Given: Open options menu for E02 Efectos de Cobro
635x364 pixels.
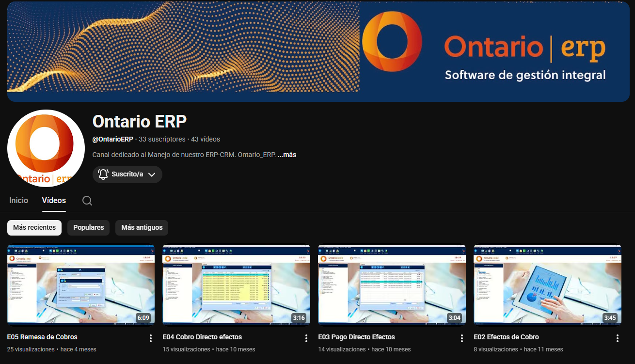Looking at the screenshot, I should pos(618,338).
